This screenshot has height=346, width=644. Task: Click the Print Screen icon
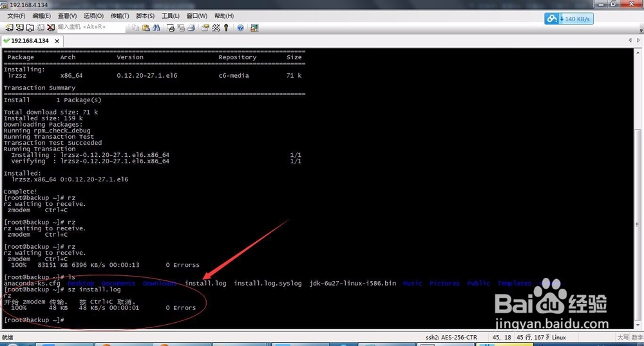[171, 28]
